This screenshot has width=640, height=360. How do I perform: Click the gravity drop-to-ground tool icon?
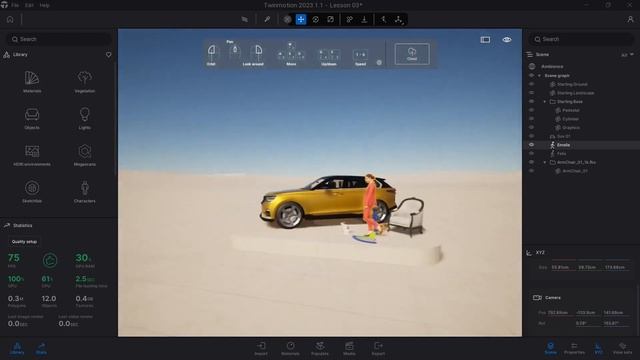coord(364,19)
